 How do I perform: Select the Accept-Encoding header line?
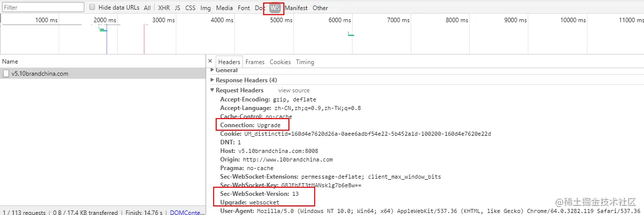pyautogui.click(x=268, y=99)
